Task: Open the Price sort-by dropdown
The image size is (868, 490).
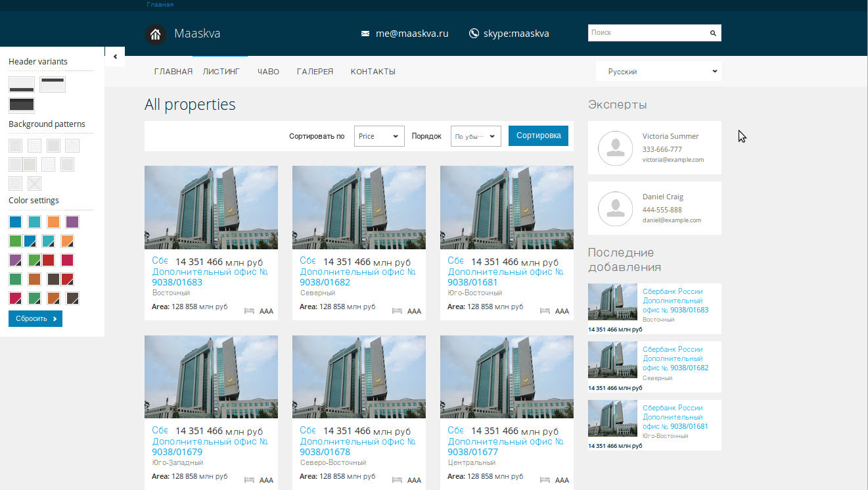Action: click(x=379, y=136)
